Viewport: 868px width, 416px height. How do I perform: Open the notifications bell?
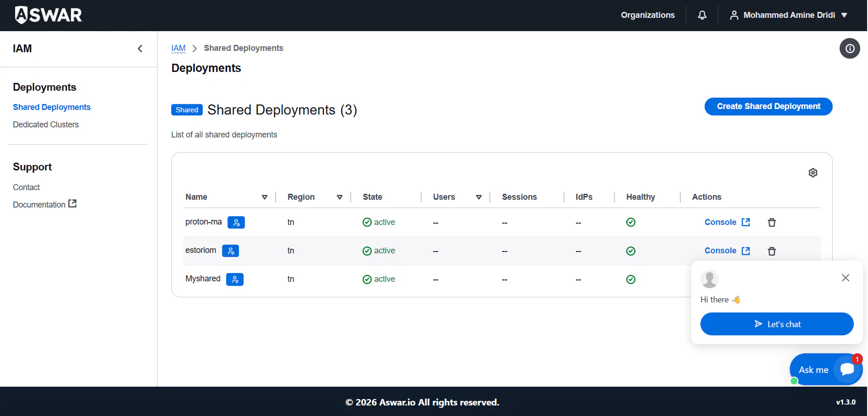point(702,15)
